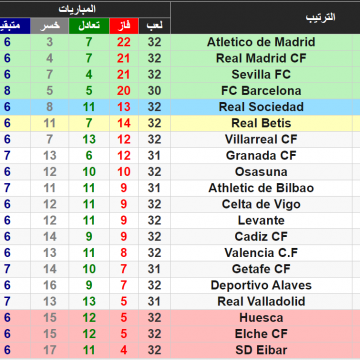360x360 pixels.
Task: Click the green تعادل draws column header
Action: click(89, 26)
